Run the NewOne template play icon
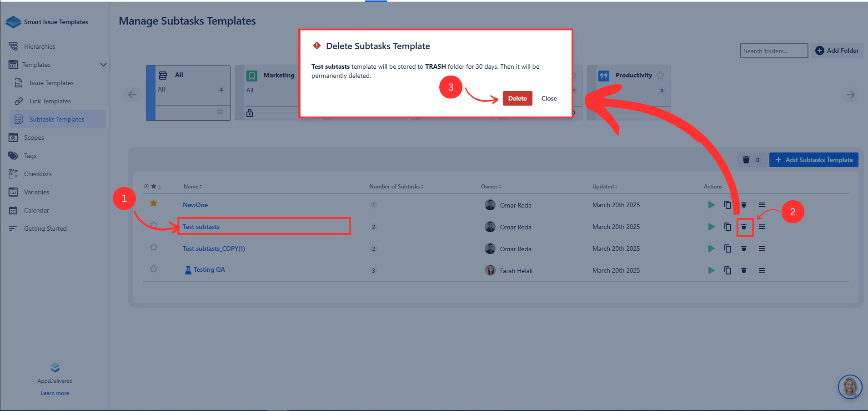The image size is (868, 411). (x=711, y=205)
